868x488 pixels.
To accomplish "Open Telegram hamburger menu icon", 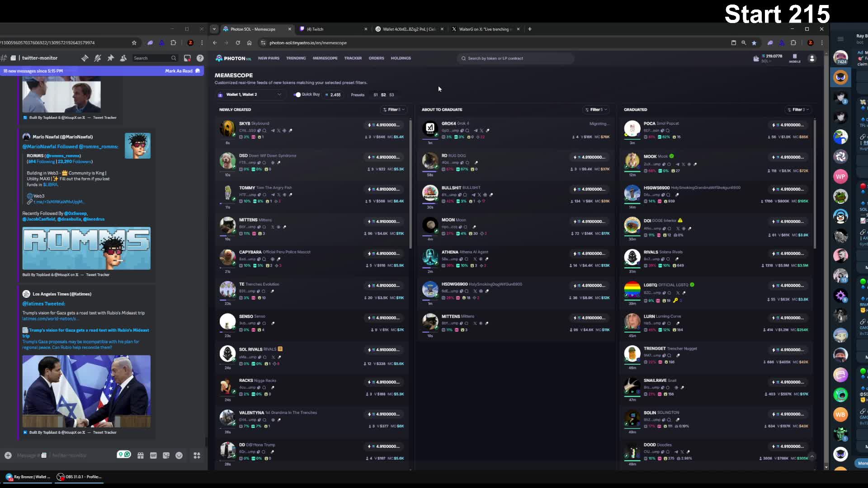I will (x=840, y=39).
